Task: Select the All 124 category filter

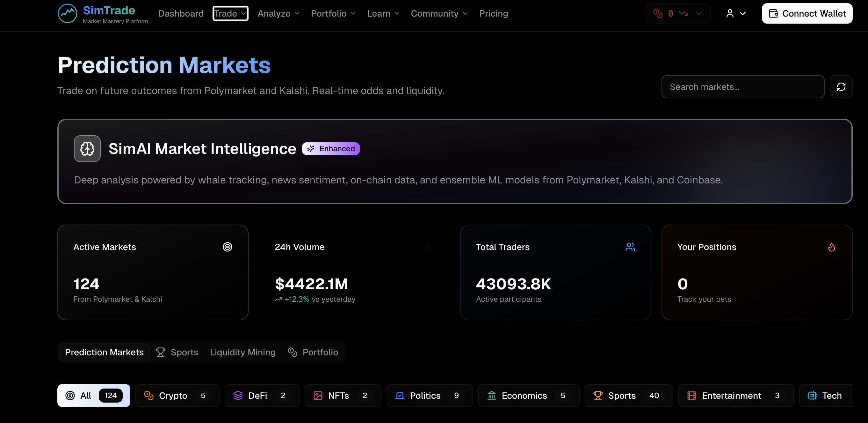Action: [94, 395]
